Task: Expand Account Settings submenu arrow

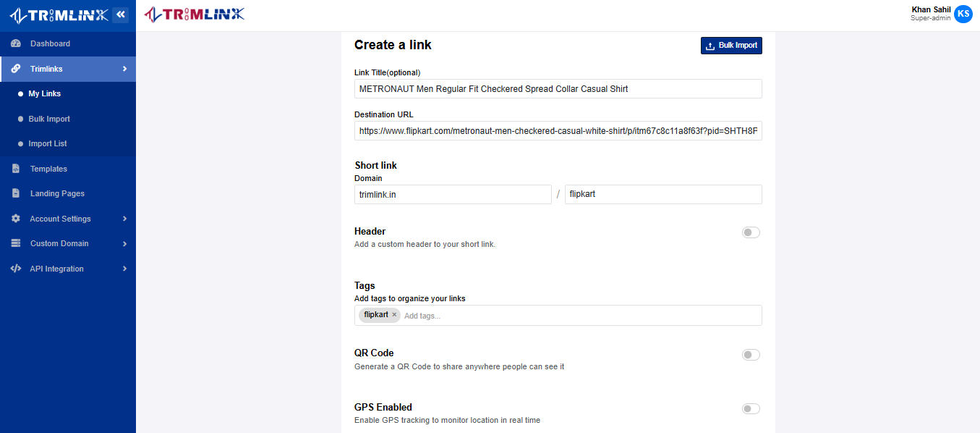Action: click(124, 219)
